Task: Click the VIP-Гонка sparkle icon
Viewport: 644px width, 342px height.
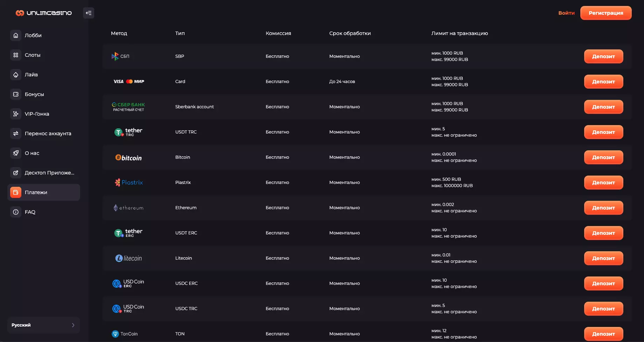Action: 16,114
